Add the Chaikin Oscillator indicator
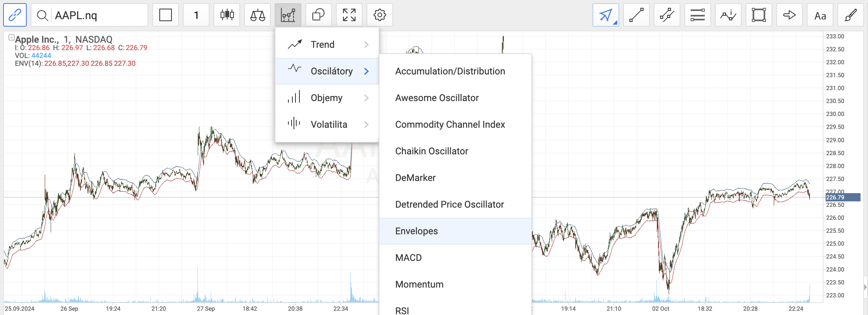Screen dimensions: 868x315 coord(455,151)
